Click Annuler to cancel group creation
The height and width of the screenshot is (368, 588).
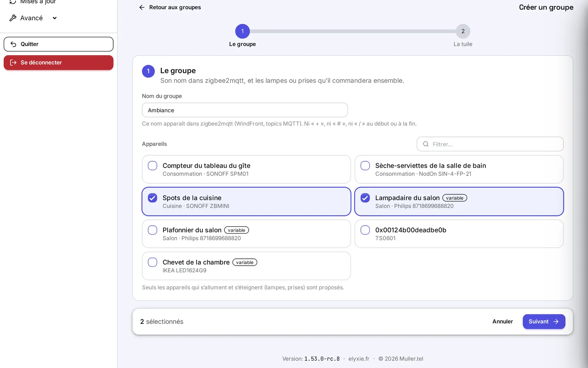(x=503, y=322)
